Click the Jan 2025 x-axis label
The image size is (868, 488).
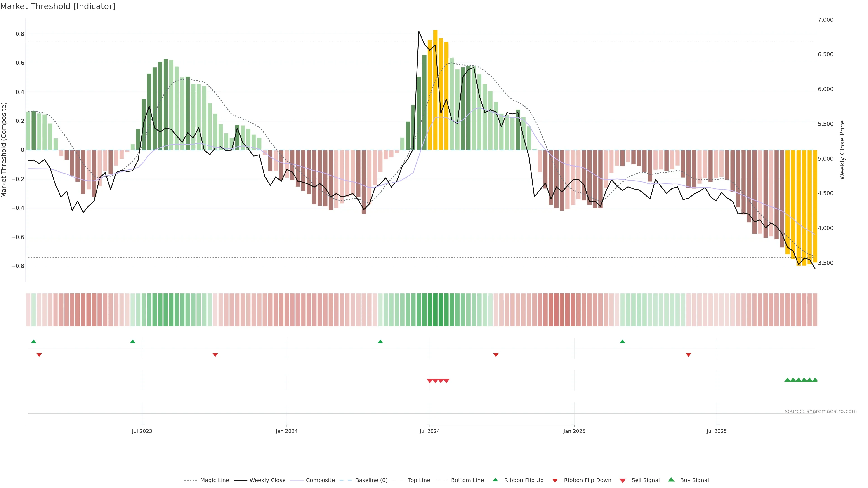pyautogui.click(x=574, y=431)
